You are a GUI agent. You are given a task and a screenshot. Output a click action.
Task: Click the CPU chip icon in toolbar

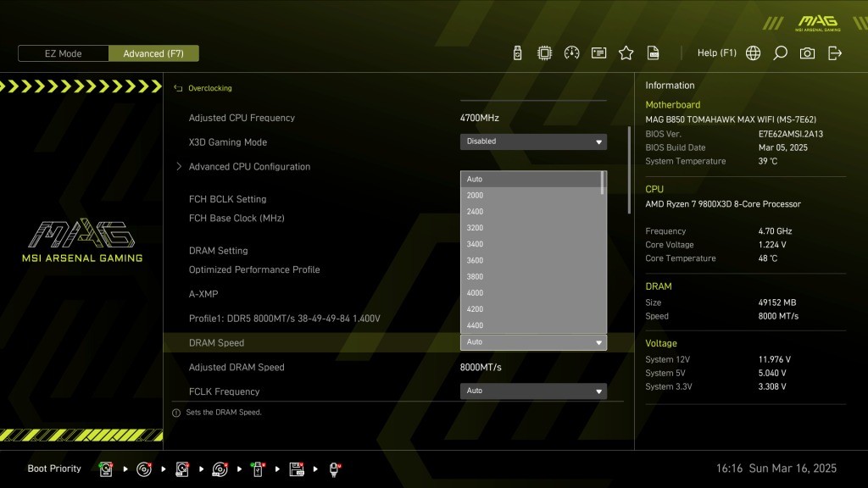point(544,53)
